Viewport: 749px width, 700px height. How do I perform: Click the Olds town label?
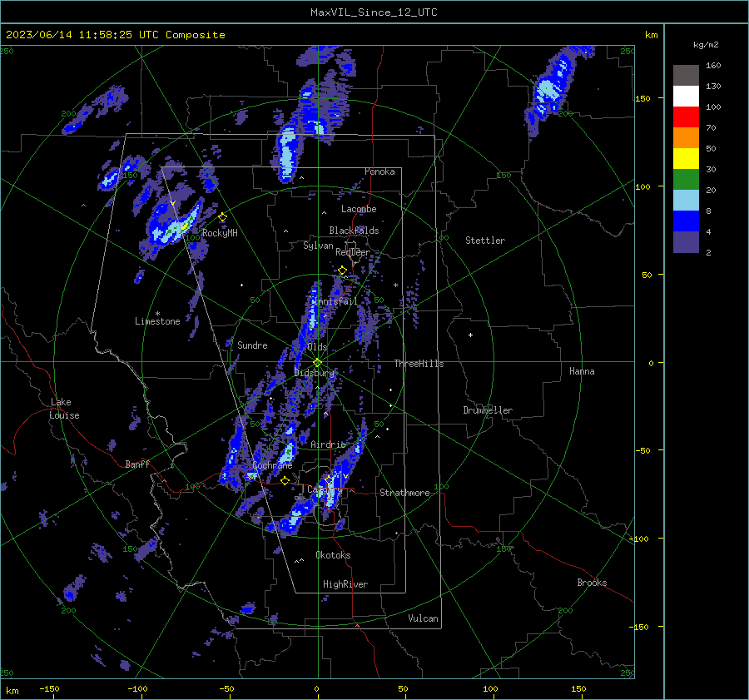pos(317,347)
